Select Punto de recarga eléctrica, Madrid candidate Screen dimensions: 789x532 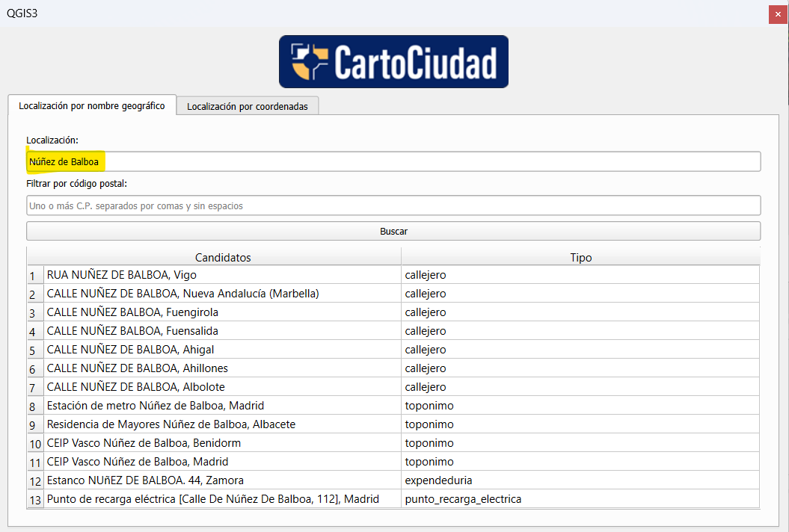pyautogui.click(x=222, y=499)
